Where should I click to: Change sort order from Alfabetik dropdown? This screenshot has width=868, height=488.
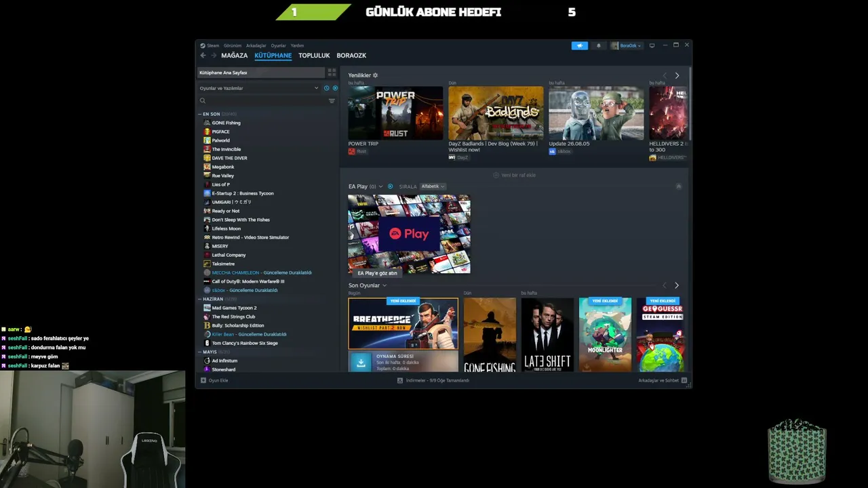tap(433, 186)
